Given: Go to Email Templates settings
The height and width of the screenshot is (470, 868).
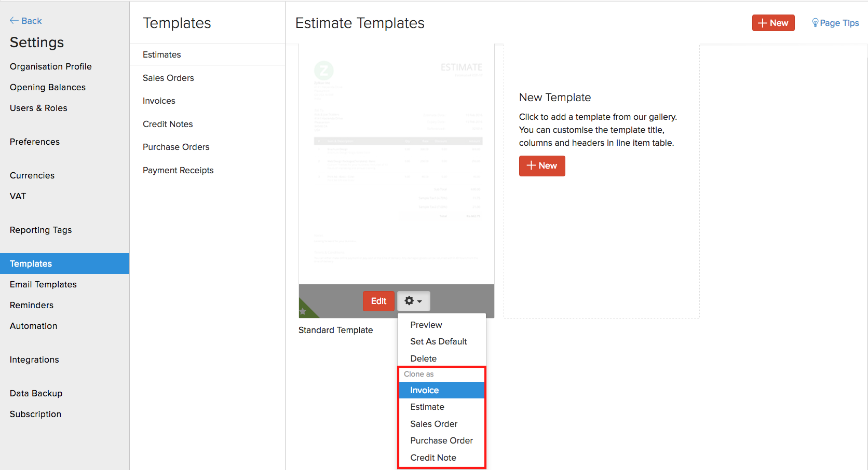Looking at the screenshot, I should coord(43,284).
